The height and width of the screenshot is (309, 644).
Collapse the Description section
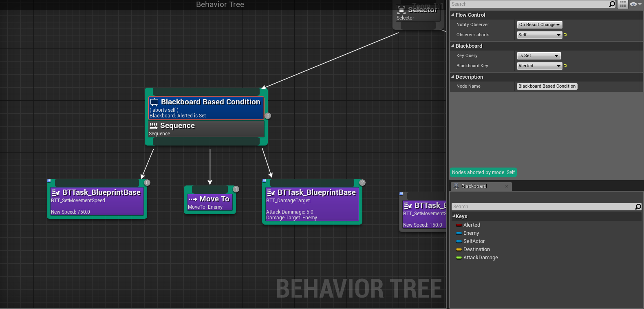pos(453,77)
